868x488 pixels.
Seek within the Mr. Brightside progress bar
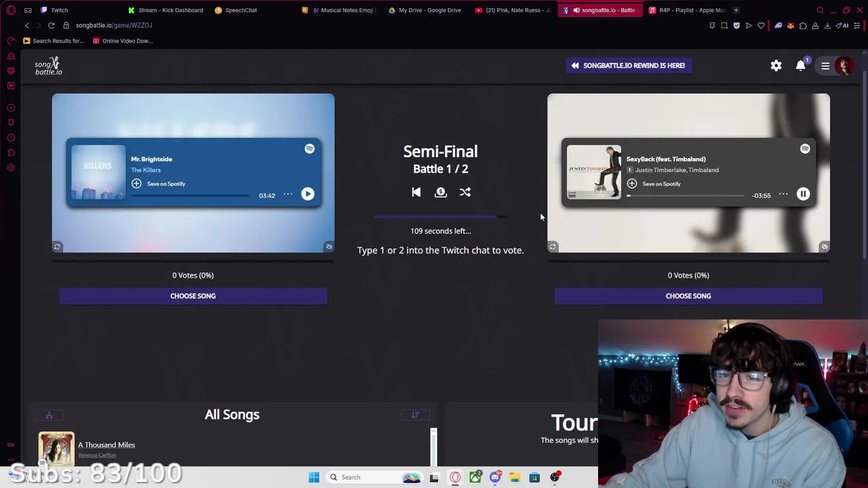(190, 195)
